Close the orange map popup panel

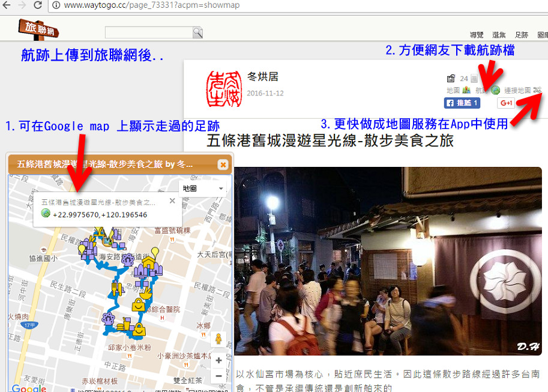(x=223, y=164)
